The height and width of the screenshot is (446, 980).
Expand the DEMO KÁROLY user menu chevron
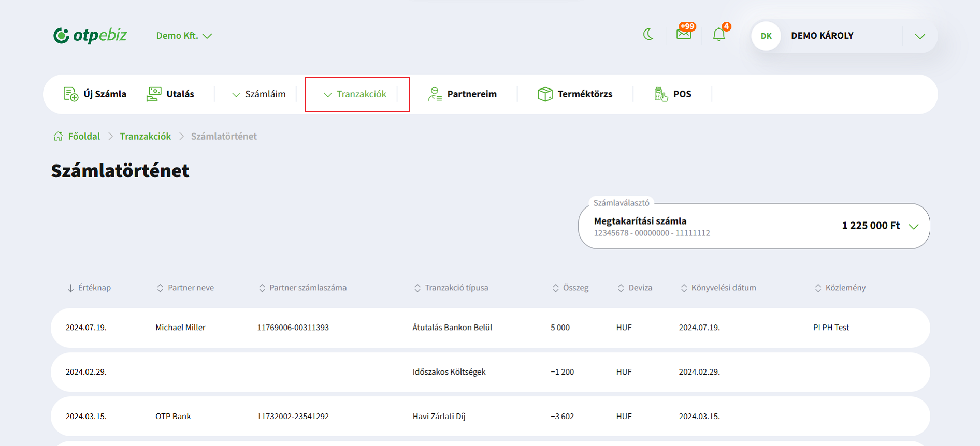pyautogui.click(x=920, y=36)
